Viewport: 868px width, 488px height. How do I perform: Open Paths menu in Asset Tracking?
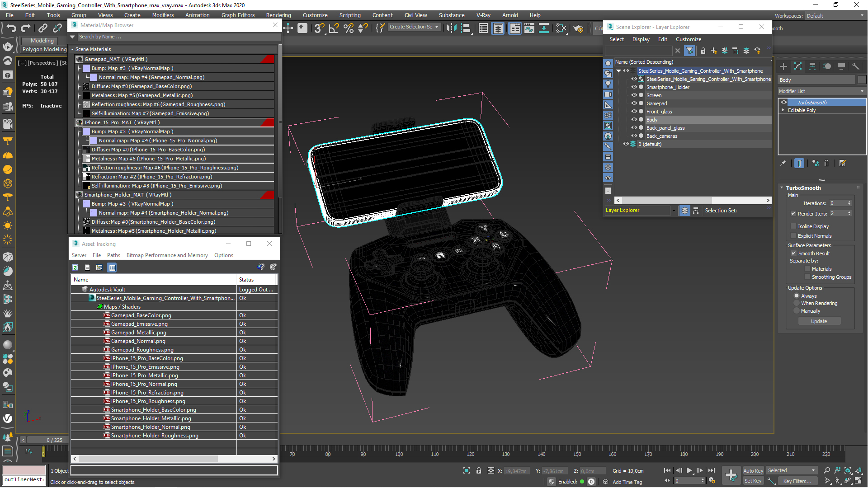coord(113,255)
